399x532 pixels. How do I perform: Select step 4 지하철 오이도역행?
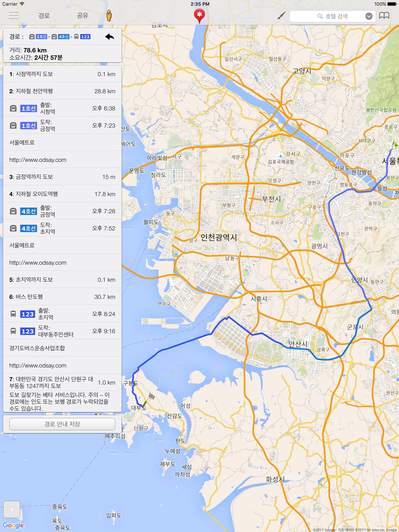click(x=62, y=194)
